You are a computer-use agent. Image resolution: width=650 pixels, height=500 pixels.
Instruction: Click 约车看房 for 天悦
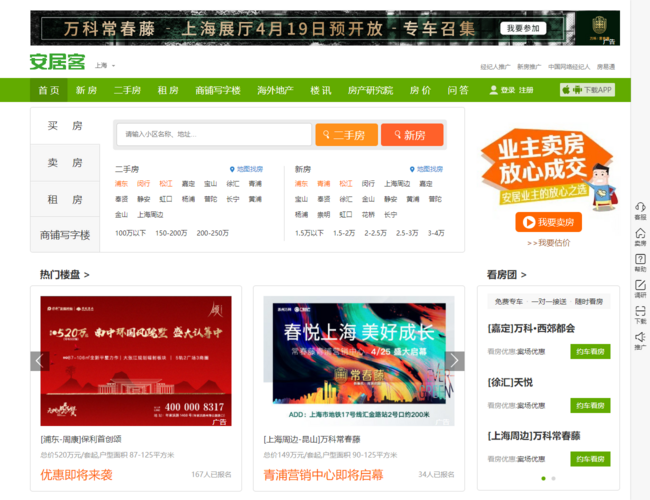pos(590,405)
